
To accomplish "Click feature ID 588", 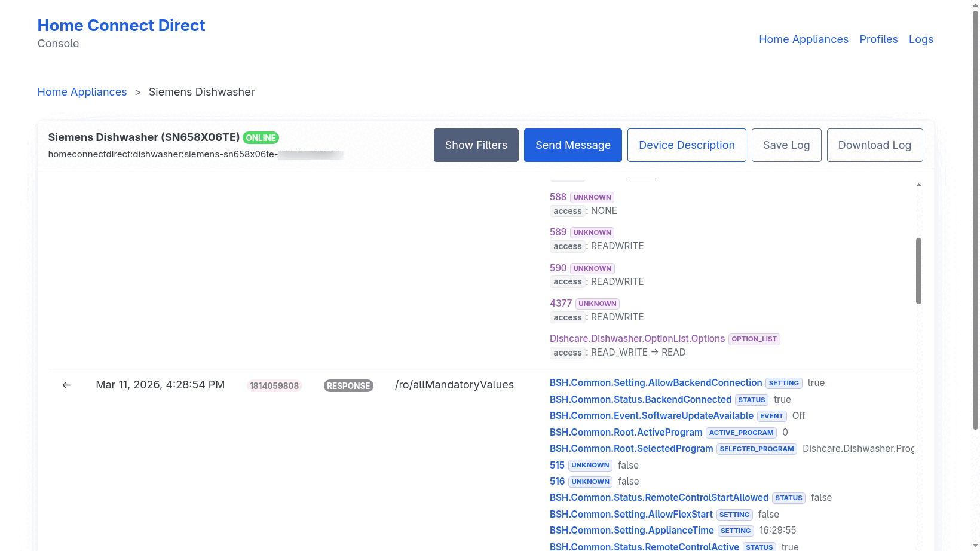I will pyautogui.click(x=558, y=197).
